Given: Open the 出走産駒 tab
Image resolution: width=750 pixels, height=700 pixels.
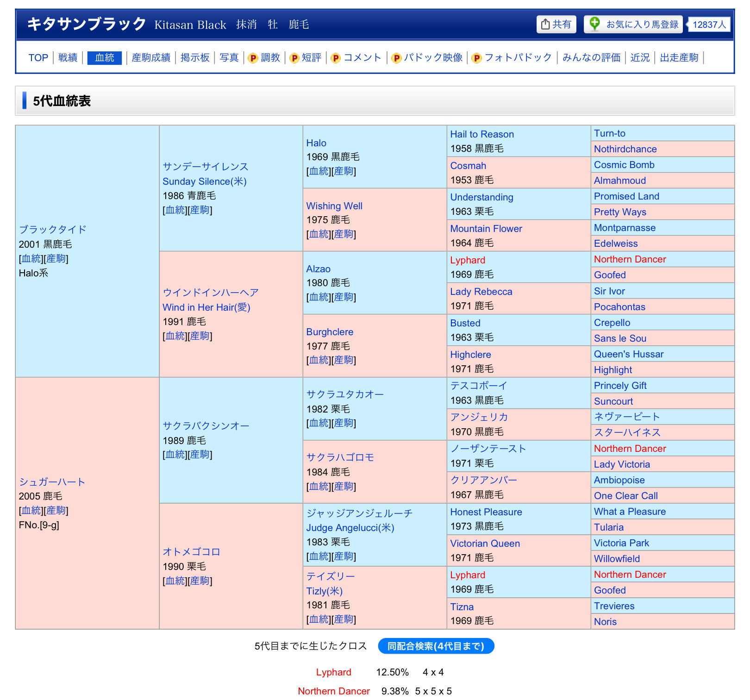Looking at the screenshot, I should (x=679, y=57).
